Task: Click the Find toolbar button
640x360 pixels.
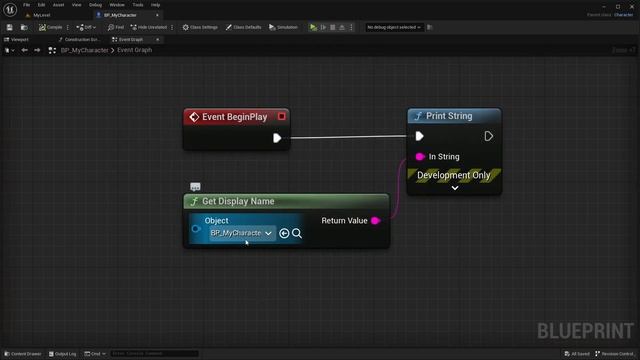Action: pos(116,27)
